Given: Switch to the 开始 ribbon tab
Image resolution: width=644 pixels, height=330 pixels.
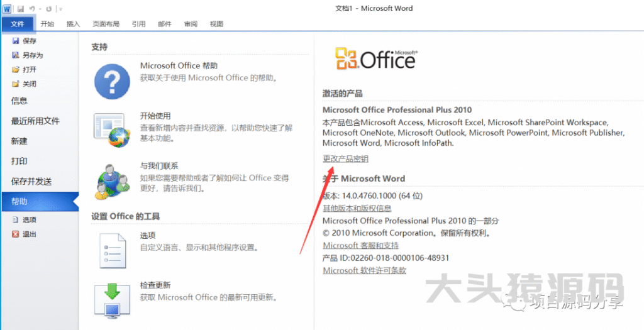Looking at the screenshot, I should coord(47,24).
